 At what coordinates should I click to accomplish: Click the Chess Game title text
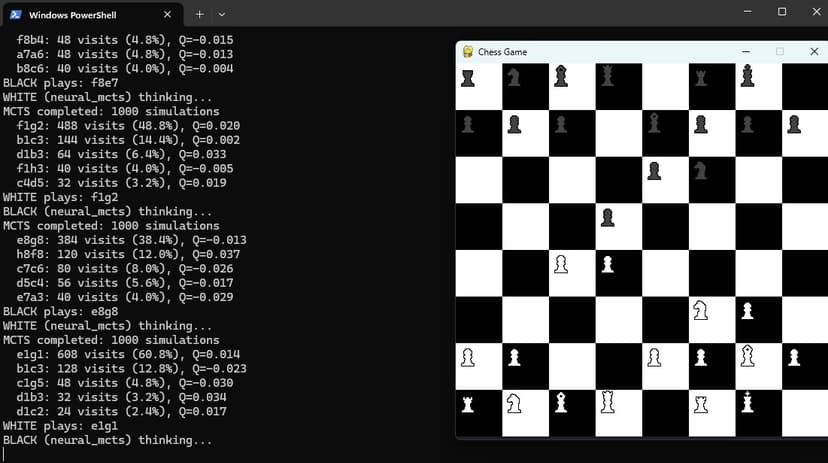502,52
